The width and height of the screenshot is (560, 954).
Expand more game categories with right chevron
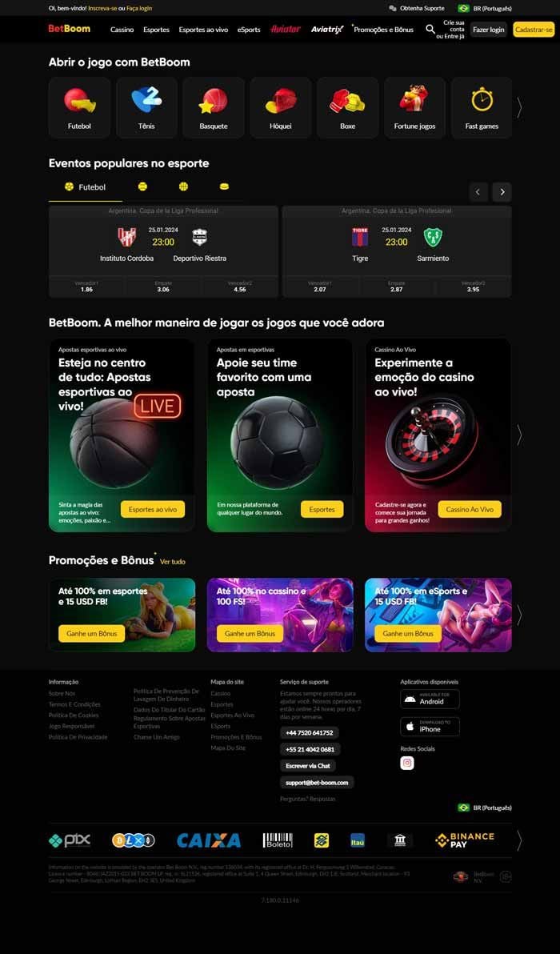(518, 108)
